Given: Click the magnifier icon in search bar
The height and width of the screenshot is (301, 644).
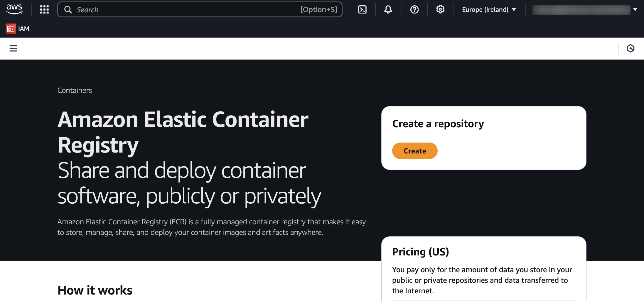Looking at the screenshot, I should pyautogui.click(x=68, y=10).
